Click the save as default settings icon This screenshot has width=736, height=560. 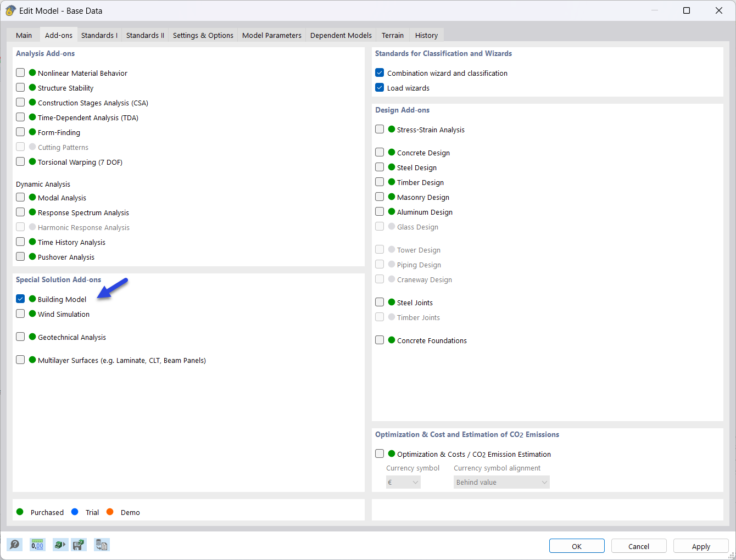79,544
